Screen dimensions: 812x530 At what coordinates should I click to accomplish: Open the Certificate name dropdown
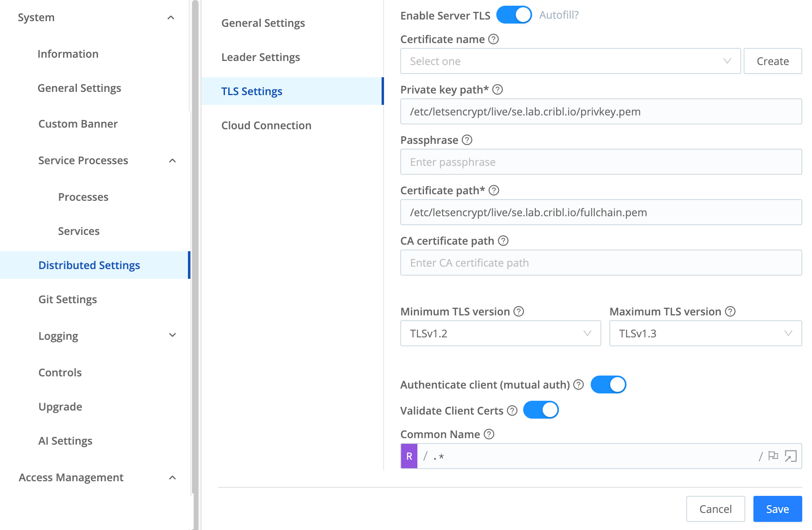pos(570,61)
